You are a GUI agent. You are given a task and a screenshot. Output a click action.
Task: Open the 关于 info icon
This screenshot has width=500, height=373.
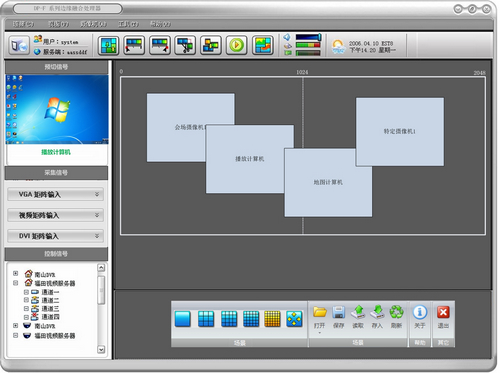420,312
